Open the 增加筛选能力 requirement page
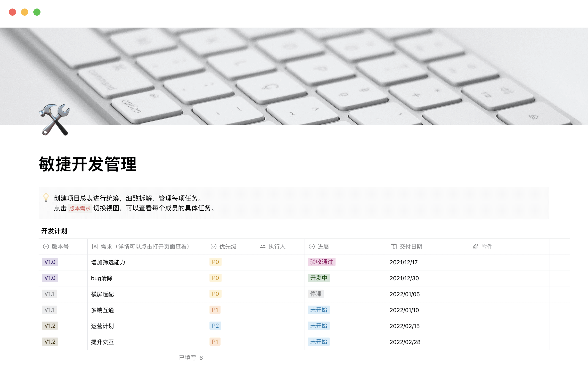The height and width of the screenshot is (380, 588). click(108, 262)
